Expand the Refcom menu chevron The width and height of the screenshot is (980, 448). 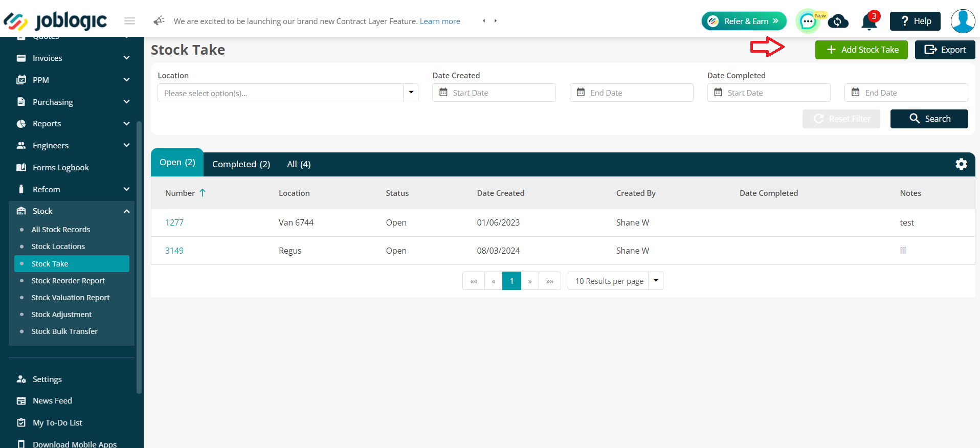pos(126,189)
